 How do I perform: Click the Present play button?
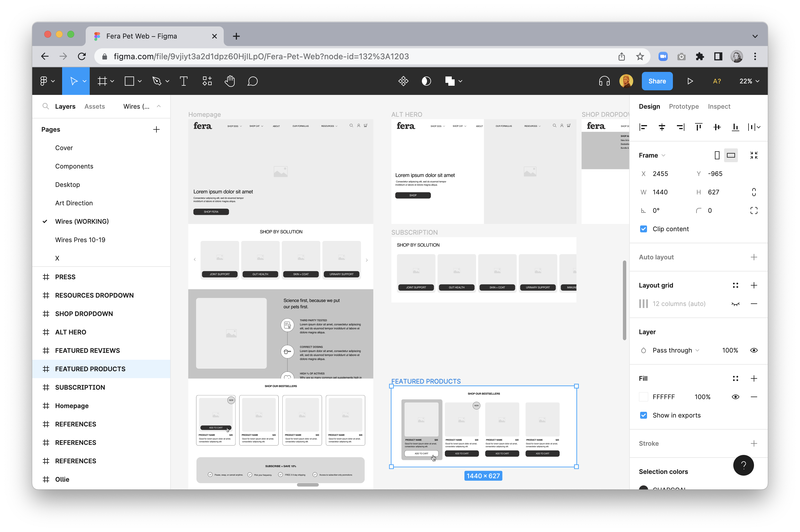(690, 81)
